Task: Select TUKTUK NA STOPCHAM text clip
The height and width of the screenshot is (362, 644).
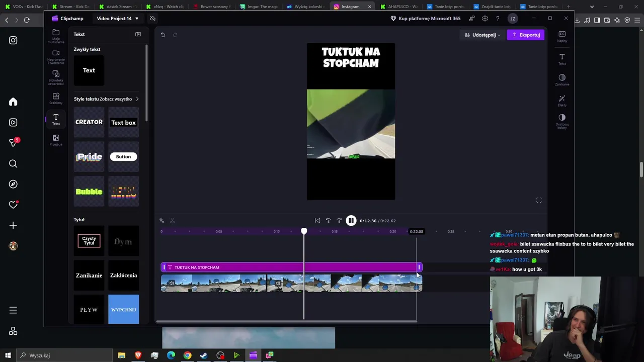Action: 291,267
